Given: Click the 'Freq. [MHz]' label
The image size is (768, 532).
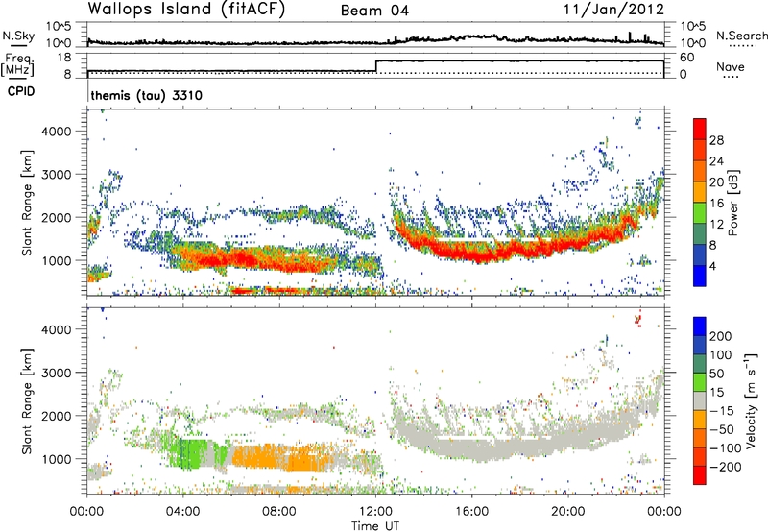Looking at the screenshot, I should click(x=17, y=65).
